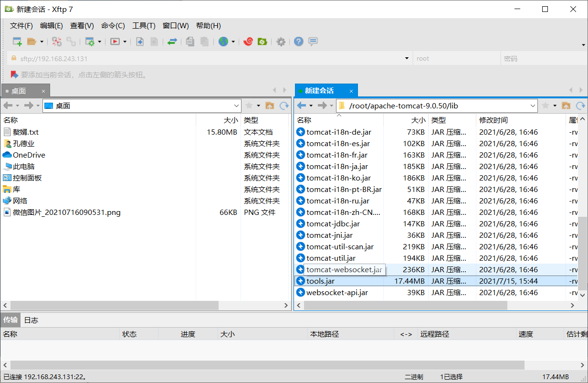The width and height of the screenshot is (588, 383).
Task: Go back in the remote pane
Action: click(301, 106)
